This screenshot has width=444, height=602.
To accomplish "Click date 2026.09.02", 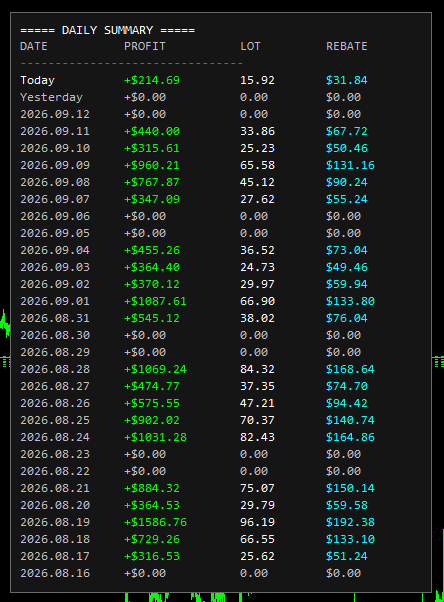I will click(x=55, y=284).
